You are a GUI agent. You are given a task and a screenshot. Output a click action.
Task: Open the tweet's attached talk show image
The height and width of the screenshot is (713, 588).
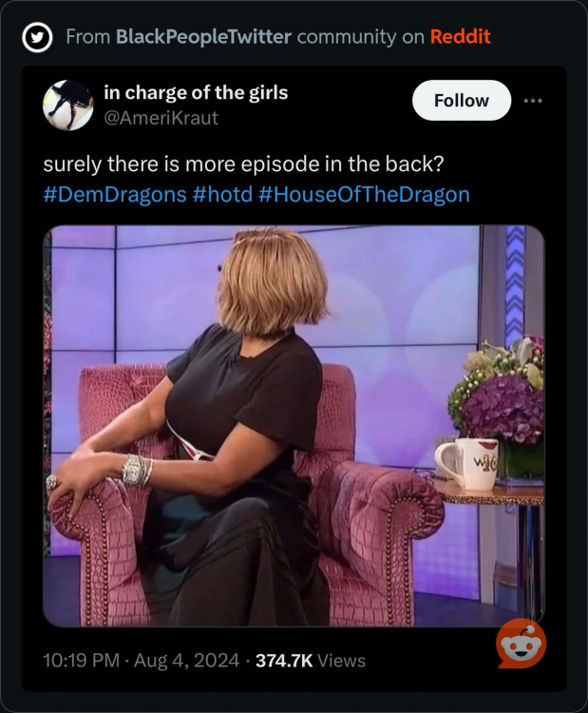pyautogui.click(x=294, y=426)
